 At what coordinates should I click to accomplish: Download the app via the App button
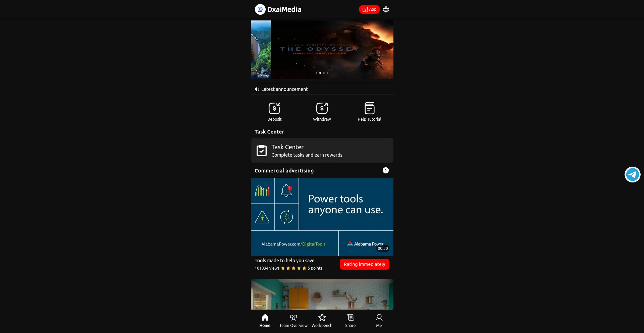(369, 9)
